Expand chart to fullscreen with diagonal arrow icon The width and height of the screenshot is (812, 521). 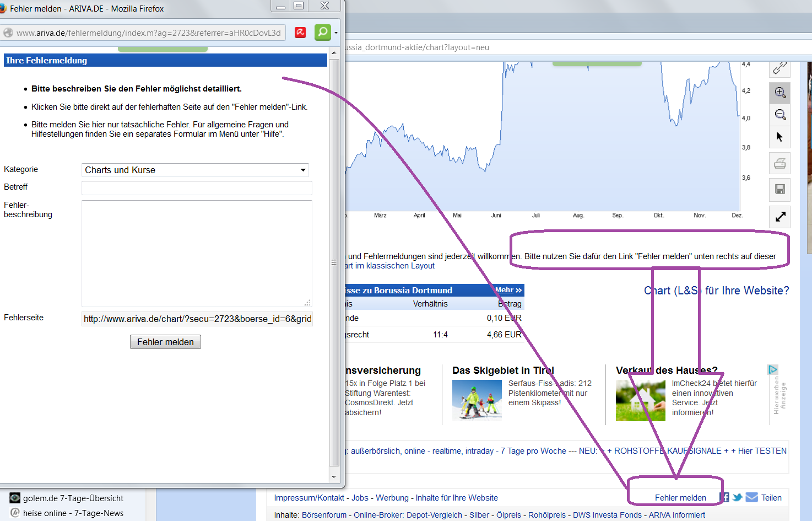click(x=780, y=217)
